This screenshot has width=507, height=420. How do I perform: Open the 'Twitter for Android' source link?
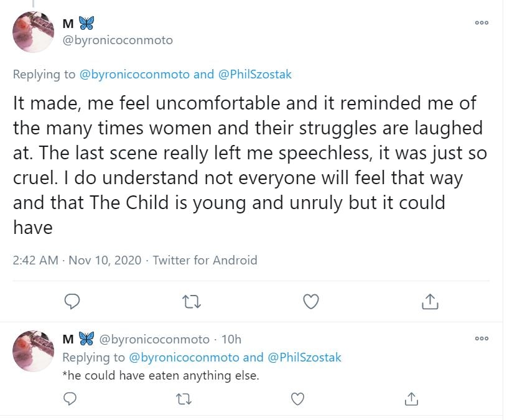coord(205,260)
